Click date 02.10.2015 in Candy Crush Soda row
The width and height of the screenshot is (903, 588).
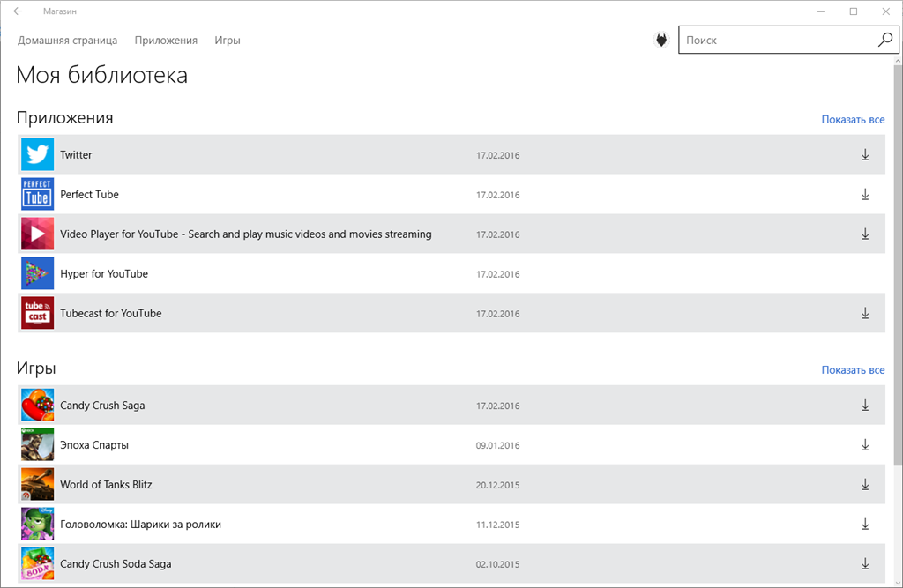coord(497,565)
